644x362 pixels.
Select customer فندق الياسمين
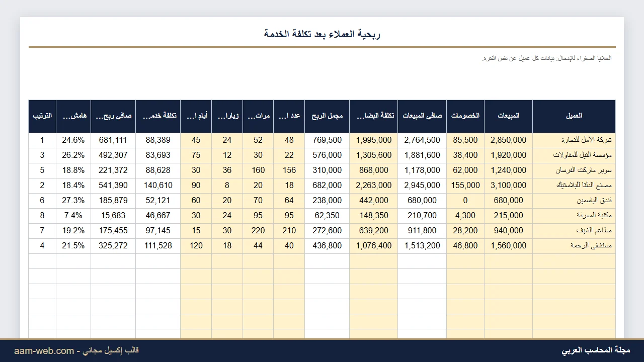coord(574,201)
